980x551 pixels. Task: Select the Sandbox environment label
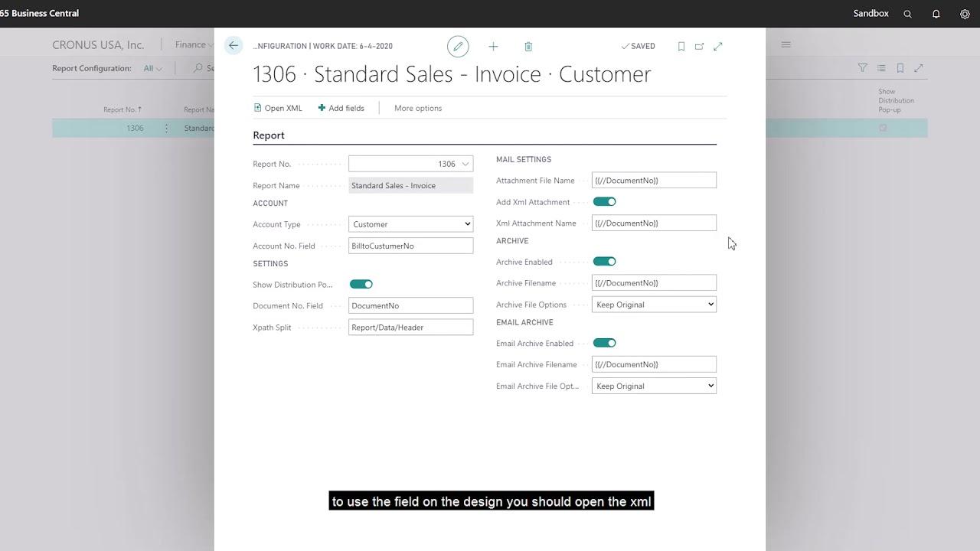(871, 14)
